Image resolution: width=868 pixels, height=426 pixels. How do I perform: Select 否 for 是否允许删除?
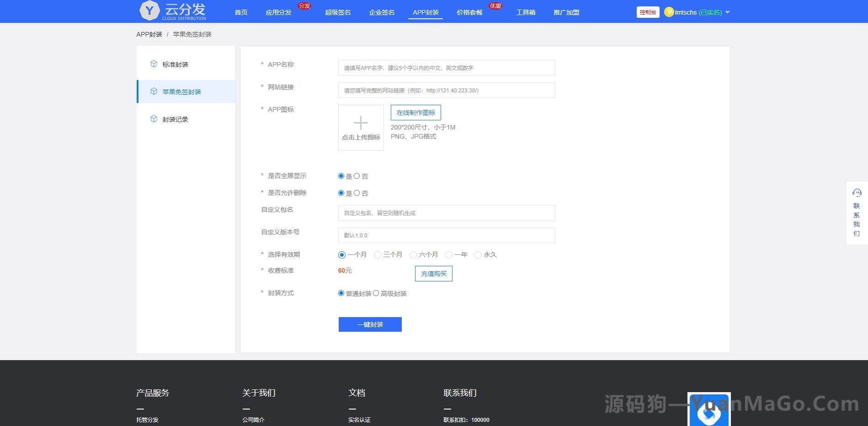click(356, 193)
